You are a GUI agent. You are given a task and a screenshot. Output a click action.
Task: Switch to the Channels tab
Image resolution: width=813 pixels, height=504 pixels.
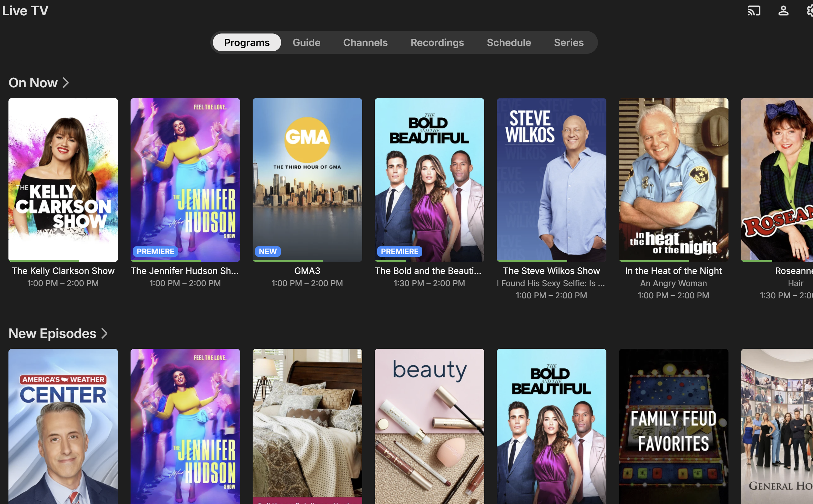[x=365, y=43]
